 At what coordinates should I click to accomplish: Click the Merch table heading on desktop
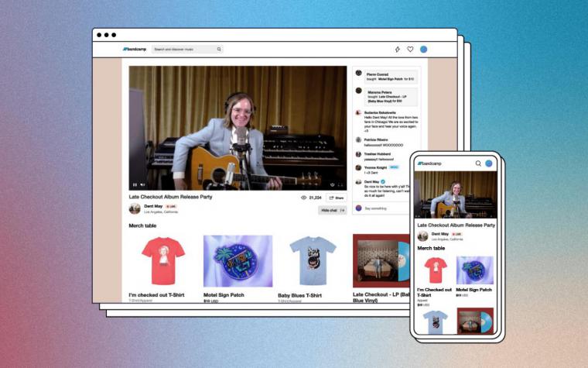[142, 225]
